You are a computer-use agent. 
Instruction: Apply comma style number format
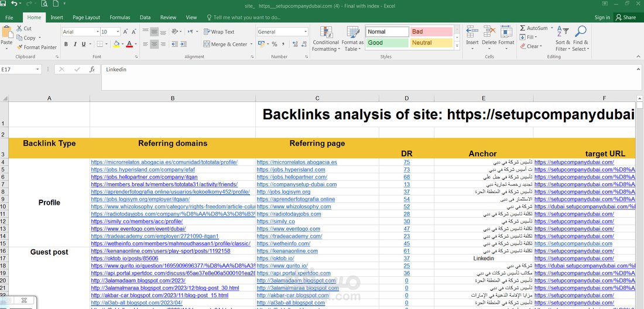tap(284, 44)
